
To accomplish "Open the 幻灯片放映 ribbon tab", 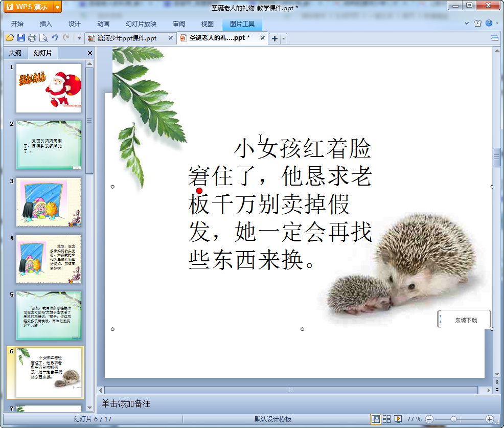I will pyautogui.click(x=141, y=24).
